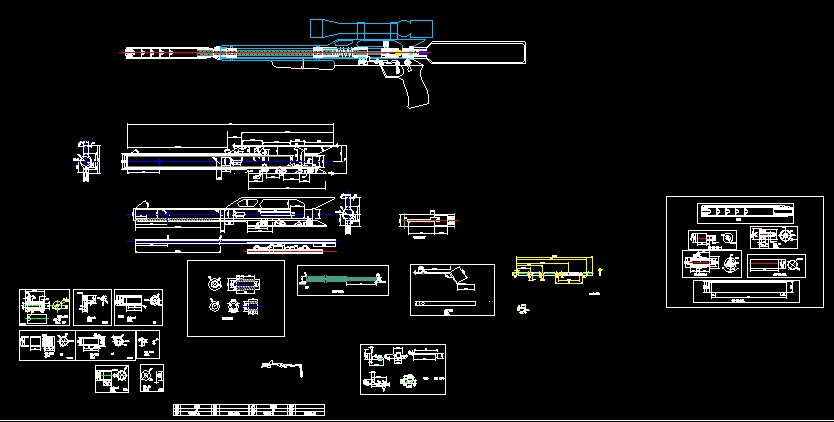Viewport: 834px width, 422px height.
Task: Select the leftmost framed detail with yellow part
Action: tap(44, 307)
